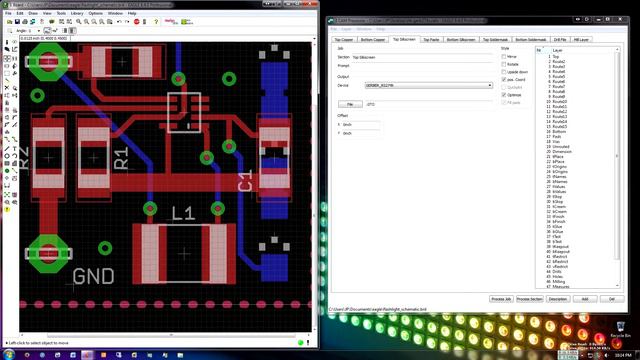Click the Y offset field
The width and height of the screenshot is (640, 360).
(361, 133)
